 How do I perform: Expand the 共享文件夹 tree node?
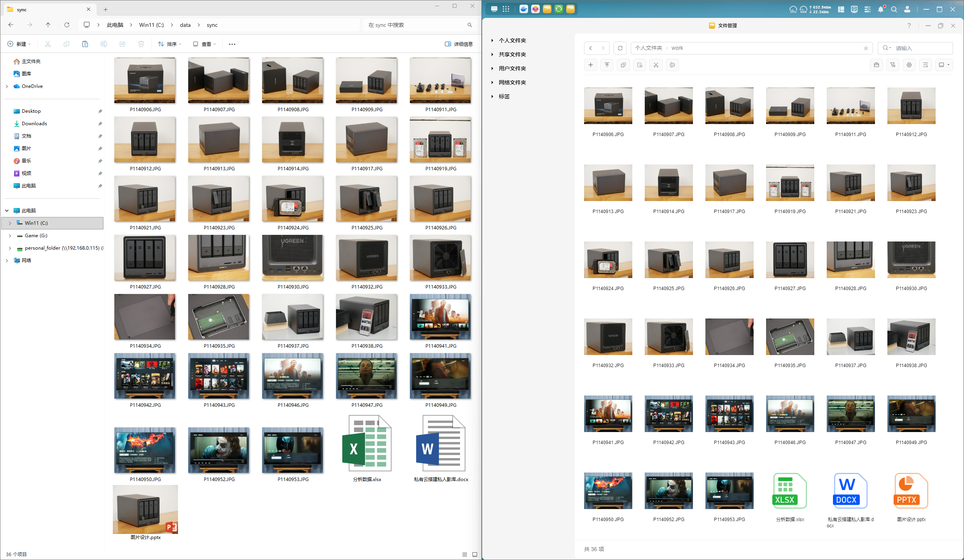pos(492,54)
